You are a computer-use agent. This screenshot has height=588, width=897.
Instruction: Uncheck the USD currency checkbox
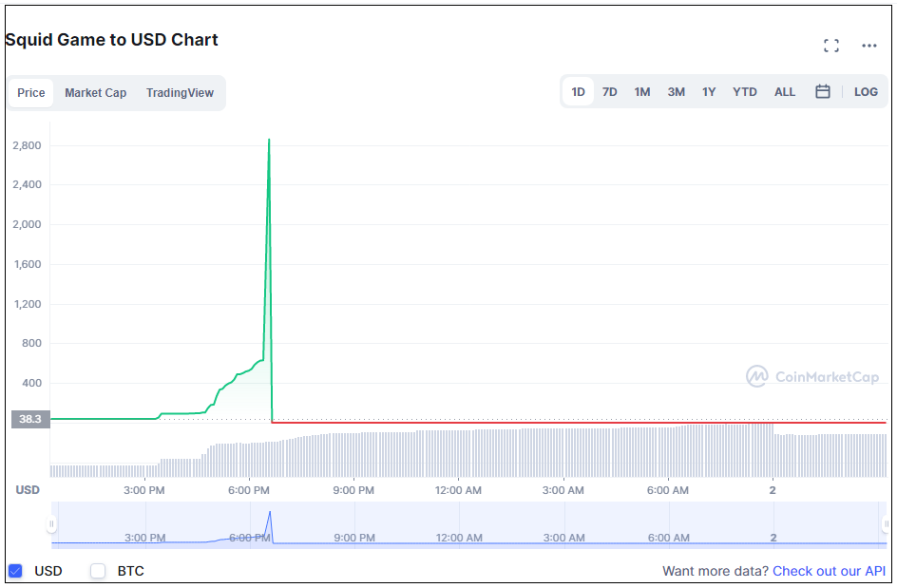[15, 571]
